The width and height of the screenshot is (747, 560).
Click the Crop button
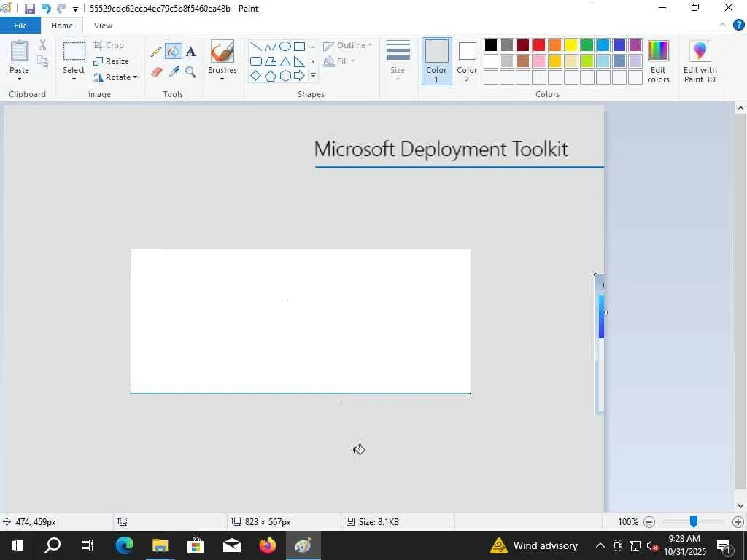(x=109, y=45)
